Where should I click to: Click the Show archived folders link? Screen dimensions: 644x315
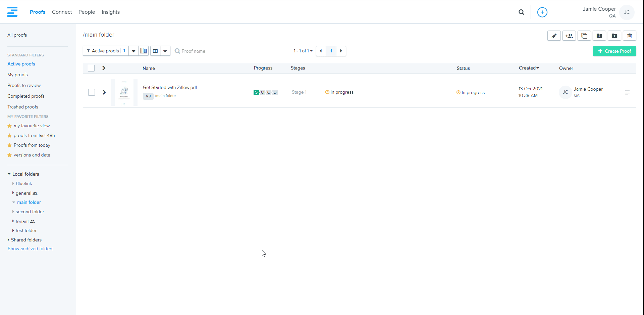pyautogui.click(x=31, y=249)
